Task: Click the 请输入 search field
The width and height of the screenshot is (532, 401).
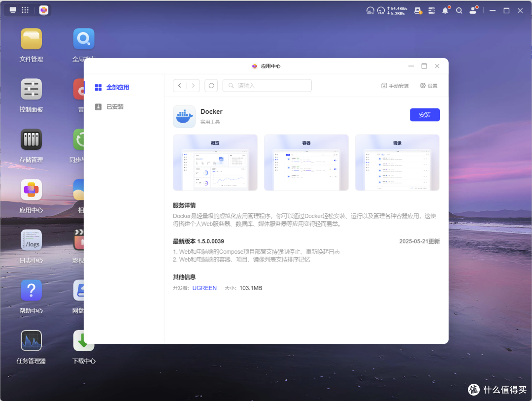Action: (267, 86)
